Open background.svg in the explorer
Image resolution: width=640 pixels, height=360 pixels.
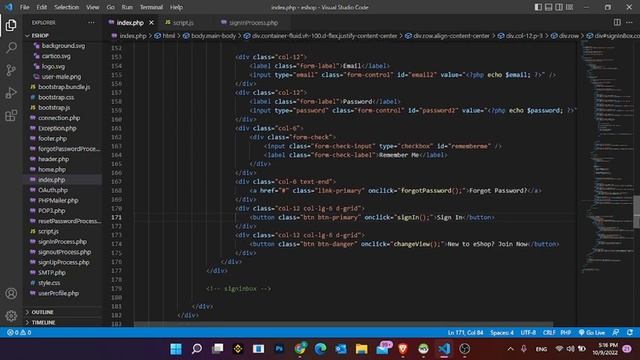[x=63, y=46]
